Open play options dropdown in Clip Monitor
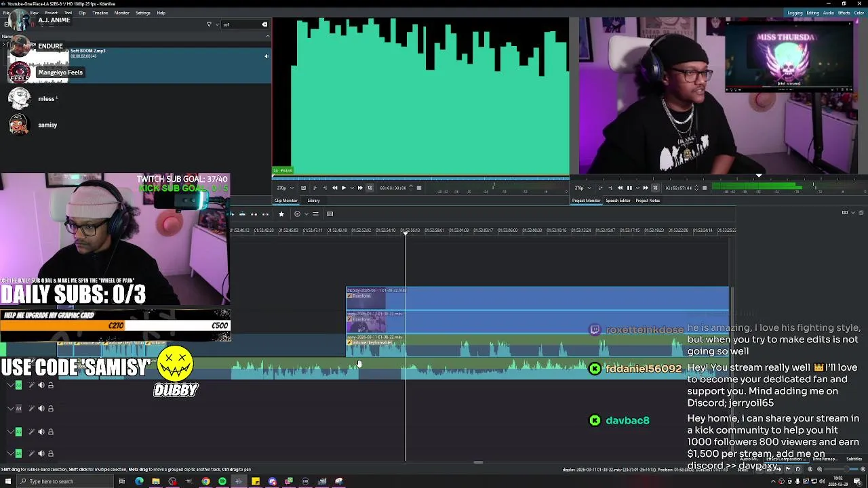Screen dimensions: 868x488 [x=352, y=188]
